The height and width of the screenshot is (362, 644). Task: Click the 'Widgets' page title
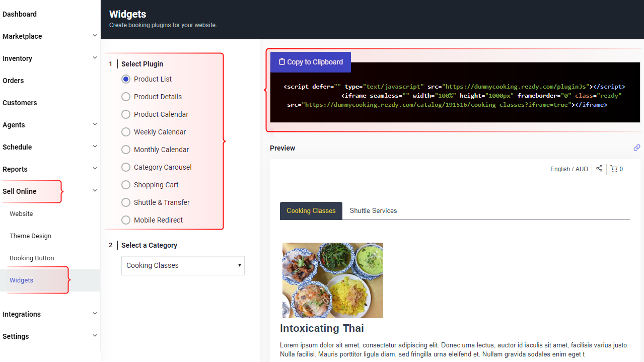(x=128, y=15)
